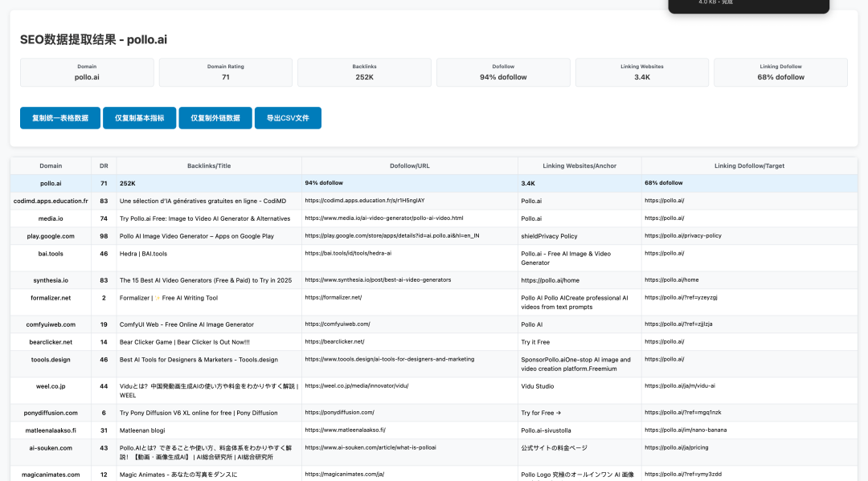Select the play.google.com domain cell
Screen dimensions: 868x481
51,236
